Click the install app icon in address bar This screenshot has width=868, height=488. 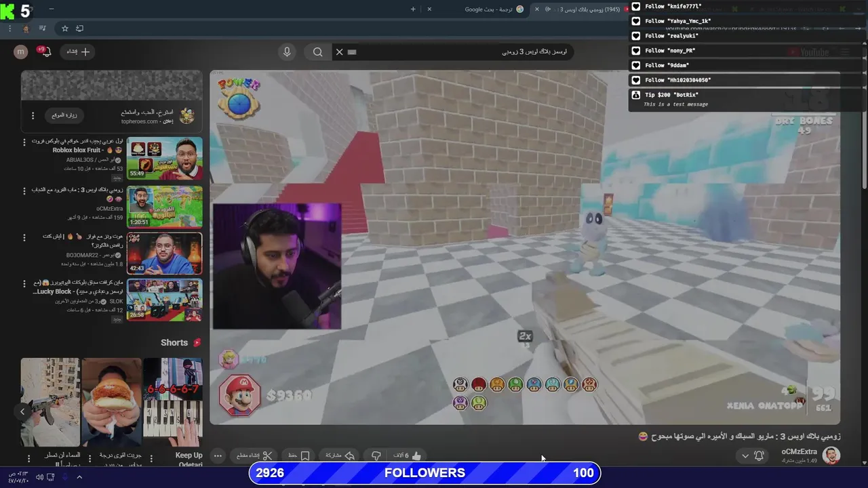click(x=80, y=28)
